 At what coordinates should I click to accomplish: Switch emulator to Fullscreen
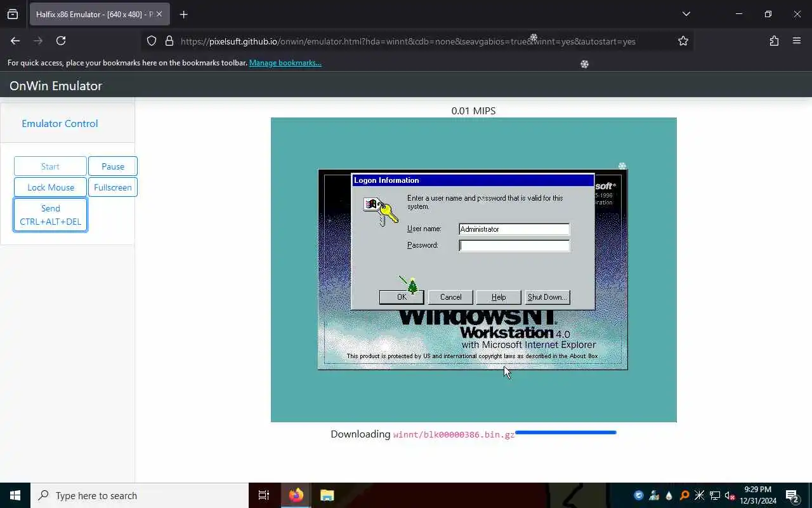[113, 187]
